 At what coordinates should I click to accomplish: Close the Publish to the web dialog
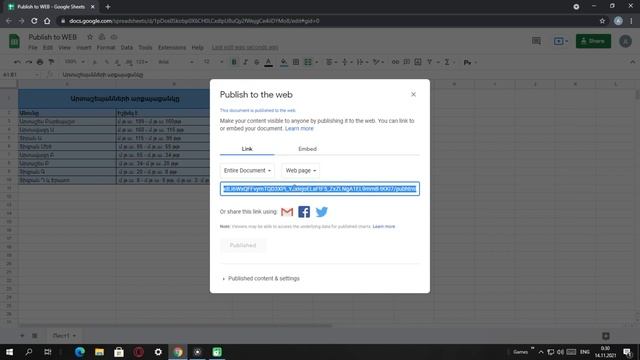413,94
